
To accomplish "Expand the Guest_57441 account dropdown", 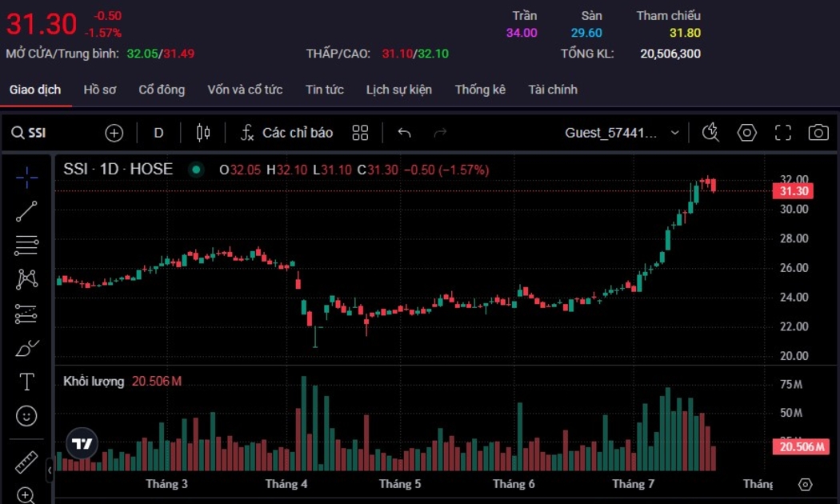I will [x=674, y=133].
